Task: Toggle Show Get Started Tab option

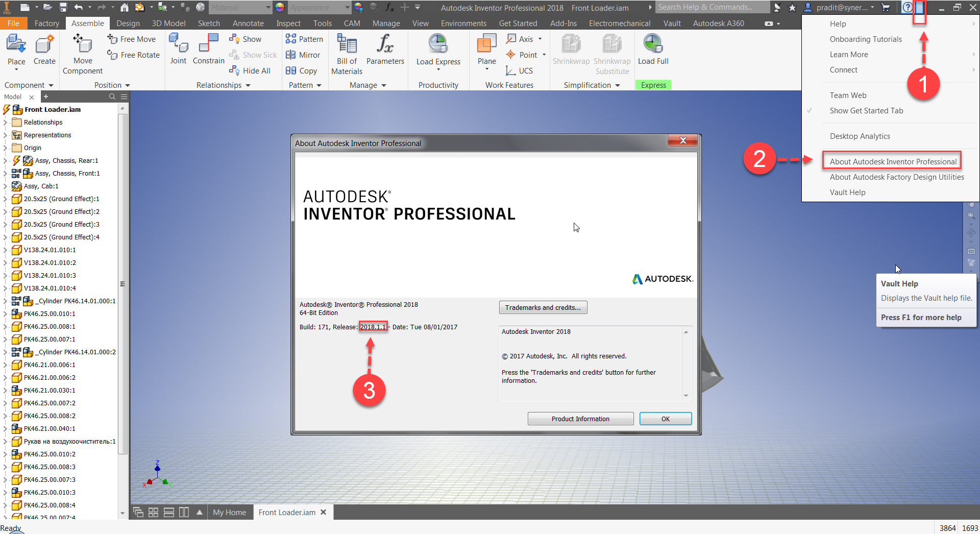Action: pyautogui.click(x=866, y=111)
